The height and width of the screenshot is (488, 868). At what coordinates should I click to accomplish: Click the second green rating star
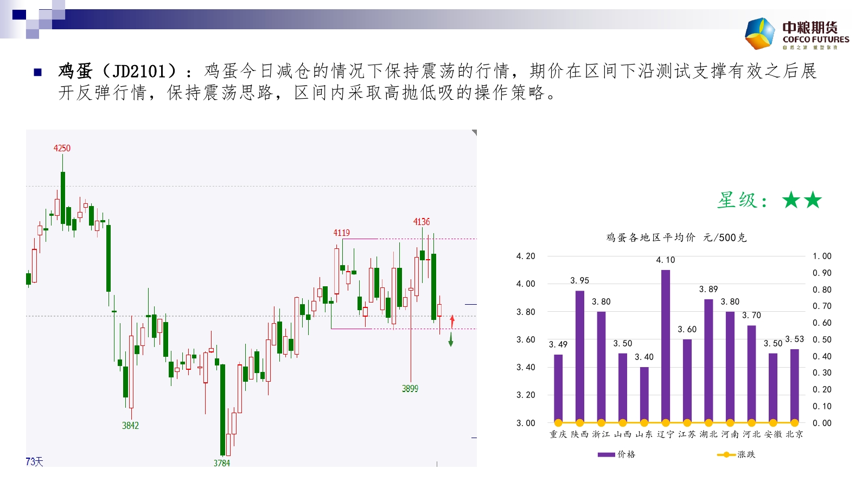click(813, 200)
